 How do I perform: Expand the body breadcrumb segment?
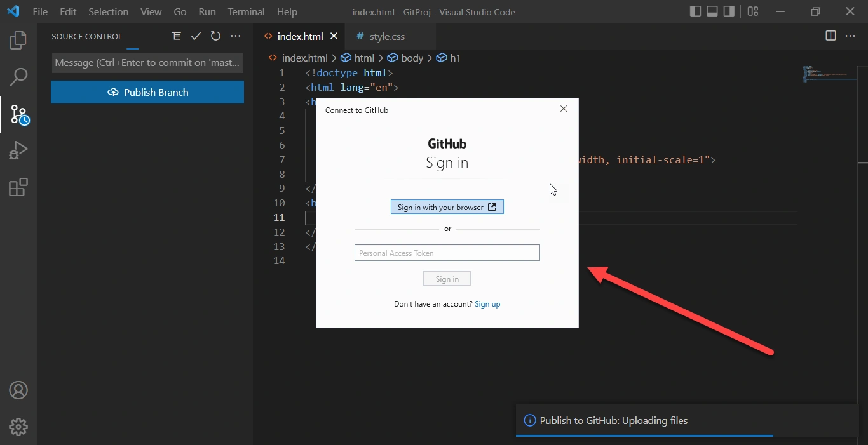[x=405, y=58]
